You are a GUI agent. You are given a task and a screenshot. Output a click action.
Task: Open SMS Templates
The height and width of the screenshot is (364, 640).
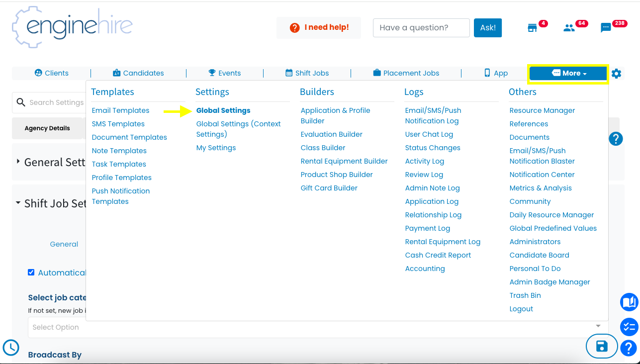pos(118,124)
